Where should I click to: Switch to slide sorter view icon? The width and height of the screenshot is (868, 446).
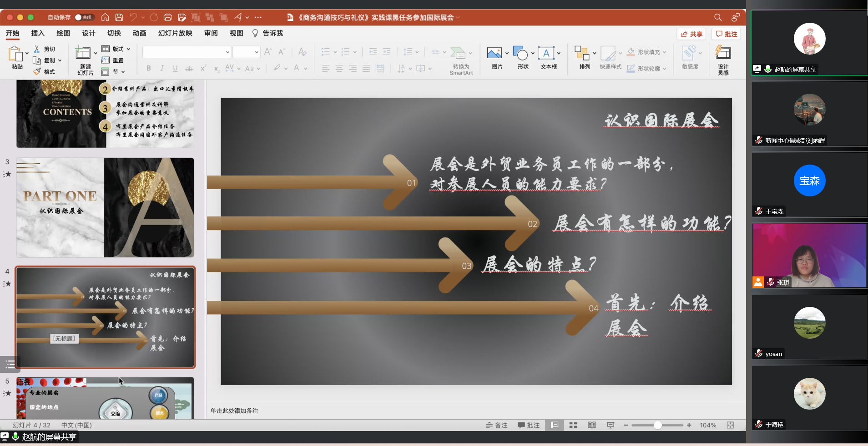(x=573, y=425)
